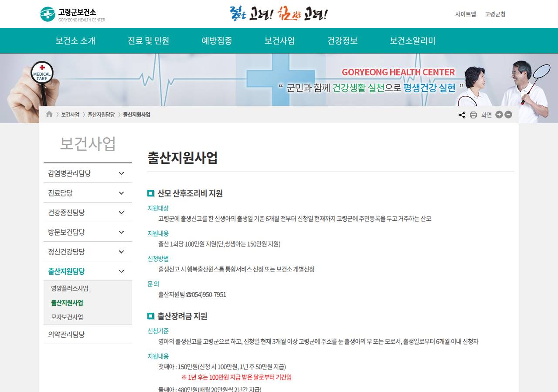The height and width of the screenshot is (392, 558).
Task: Go to the home breadcrumb icon
Action: point(49,114)
